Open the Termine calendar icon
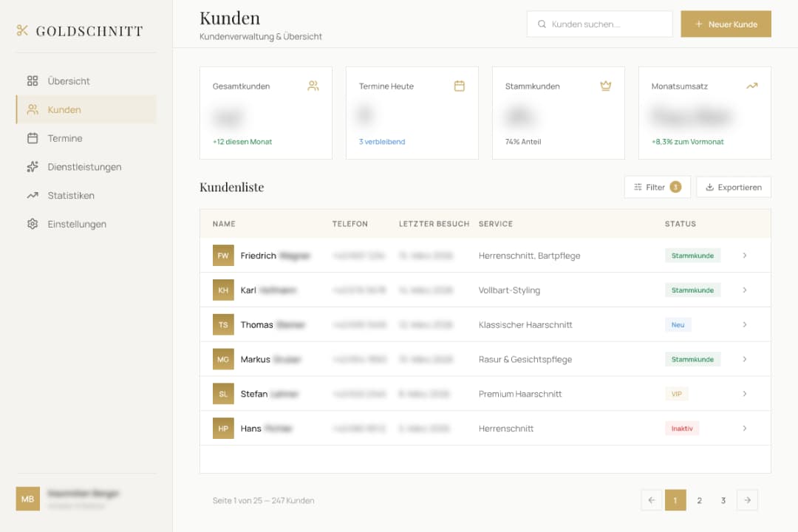Screen dimensions: 798x532 point(32,138)
